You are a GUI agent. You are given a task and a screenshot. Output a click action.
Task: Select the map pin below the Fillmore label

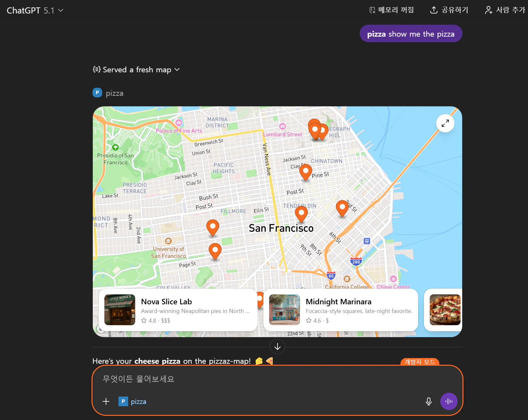(x=213, y=228)
